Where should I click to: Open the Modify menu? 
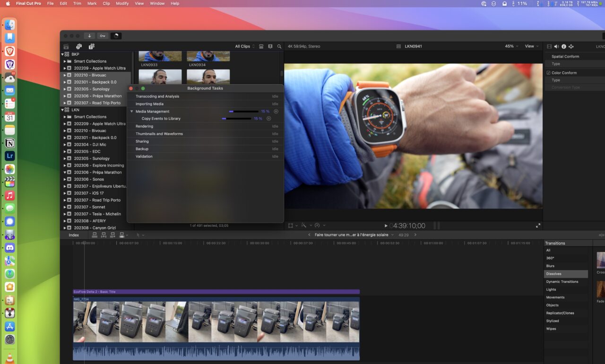point(122,3)
